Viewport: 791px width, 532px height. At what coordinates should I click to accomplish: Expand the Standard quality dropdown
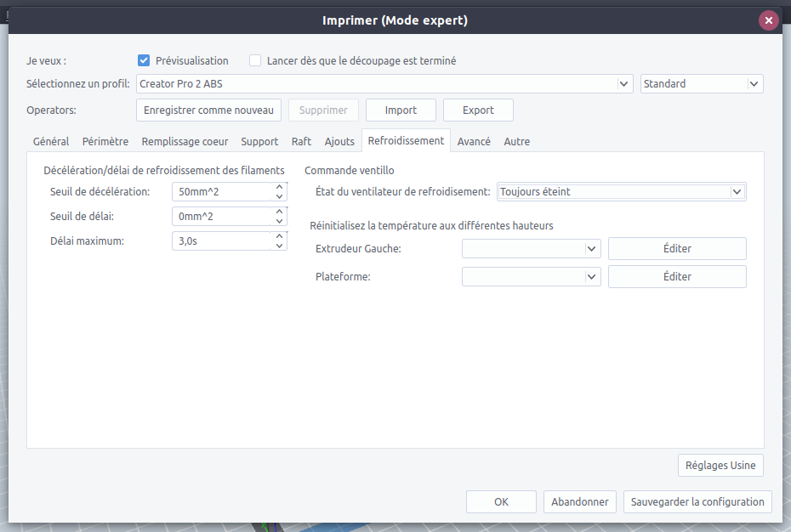coord(754,84)
